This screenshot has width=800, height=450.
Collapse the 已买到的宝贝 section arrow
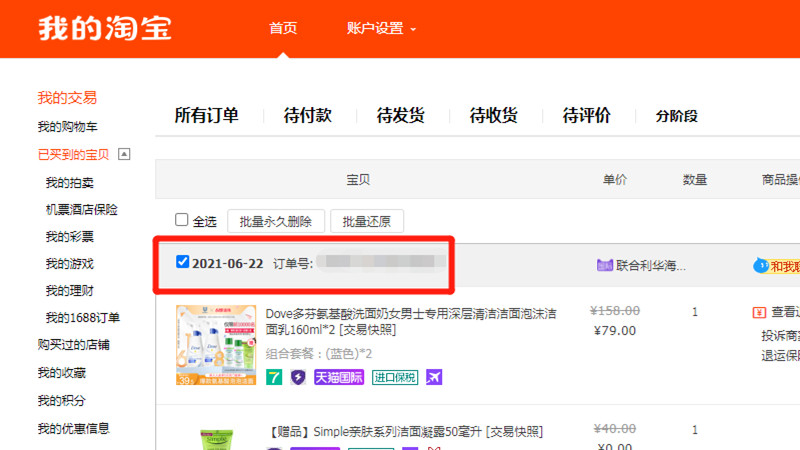click(124, 154)
